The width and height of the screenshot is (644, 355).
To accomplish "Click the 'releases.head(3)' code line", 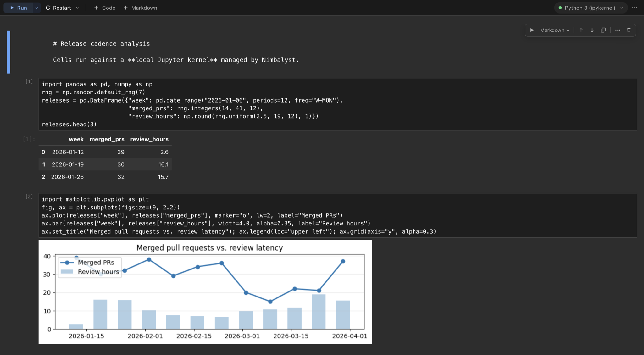I will [69, 125].
